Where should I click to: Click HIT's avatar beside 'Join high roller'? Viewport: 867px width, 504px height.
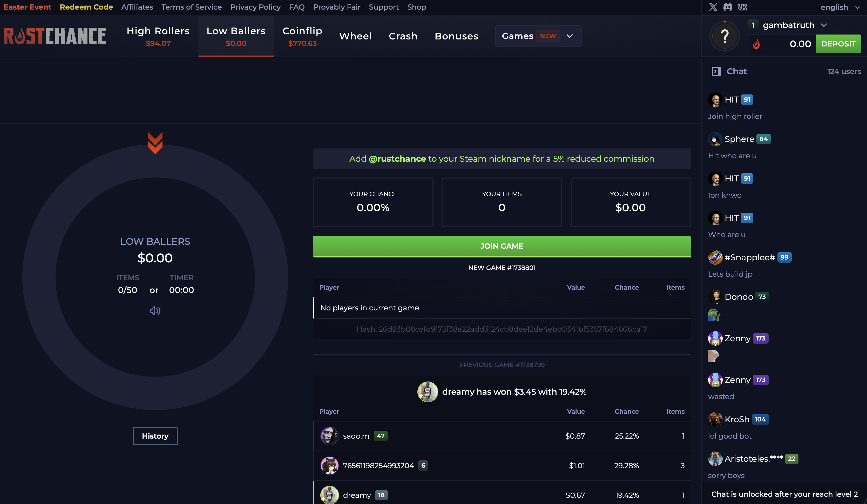715,100
